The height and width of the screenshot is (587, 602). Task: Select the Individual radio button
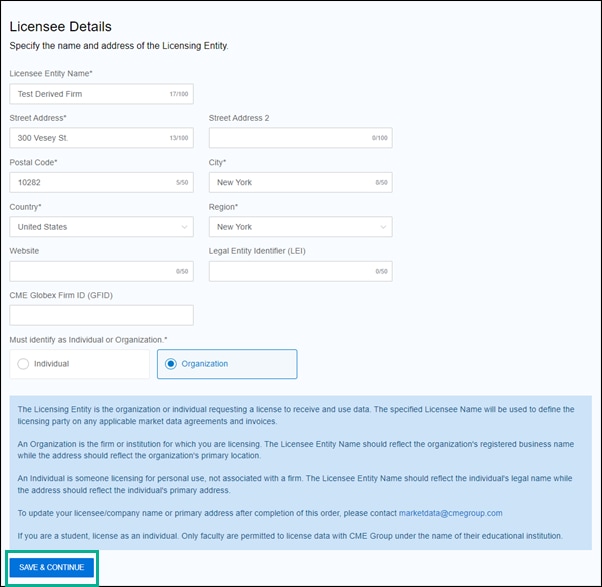(24, 364)
